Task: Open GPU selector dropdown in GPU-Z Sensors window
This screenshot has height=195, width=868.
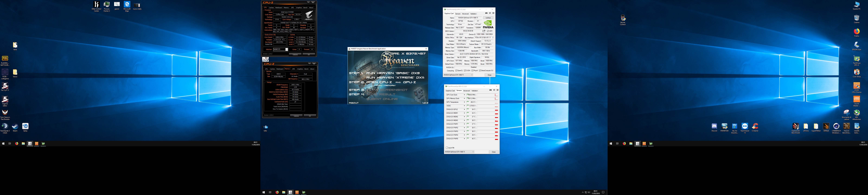Action: (459, 152)
